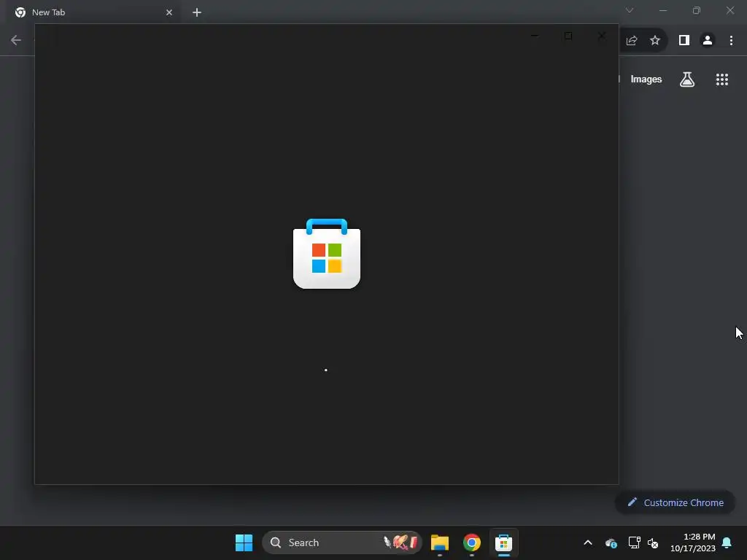
Task: Open Chrome's three-dot menu
Action: (x=731, y=41)
